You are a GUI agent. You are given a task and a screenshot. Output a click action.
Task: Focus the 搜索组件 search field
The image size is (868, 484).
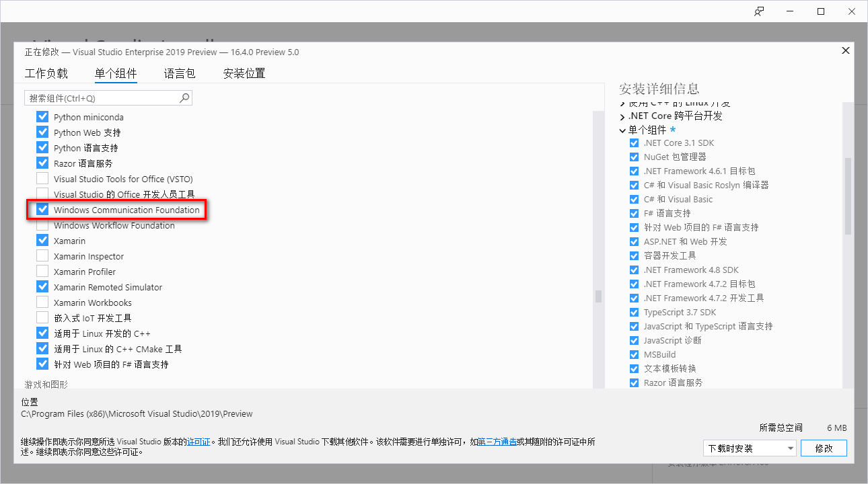coord(108,98)
